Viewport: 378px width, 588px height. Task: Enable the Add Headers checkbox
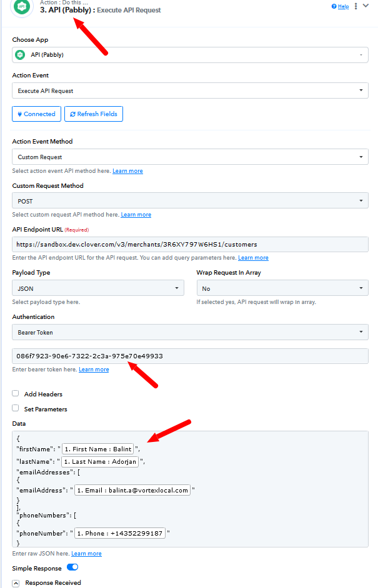tap(16, 393)
